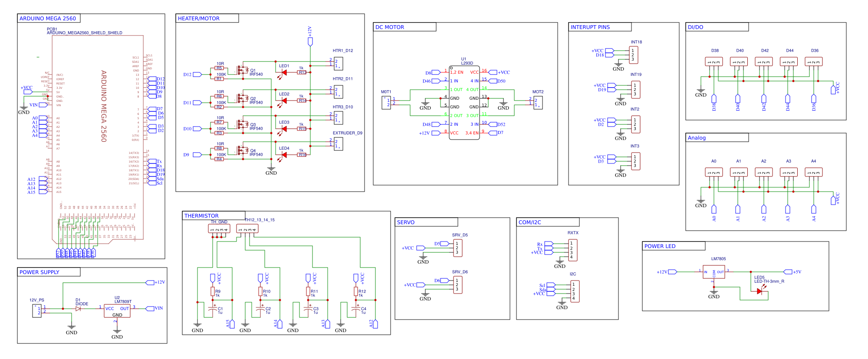Select the INT3 three-pin header
Image resolution: width=868 pixels, height=359 pixels.
(x=636, y=161)
